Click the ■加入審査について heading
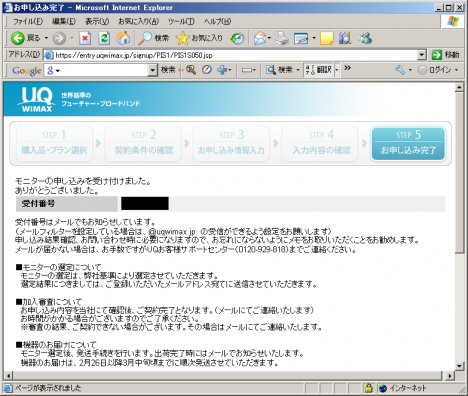 [49, 302]
